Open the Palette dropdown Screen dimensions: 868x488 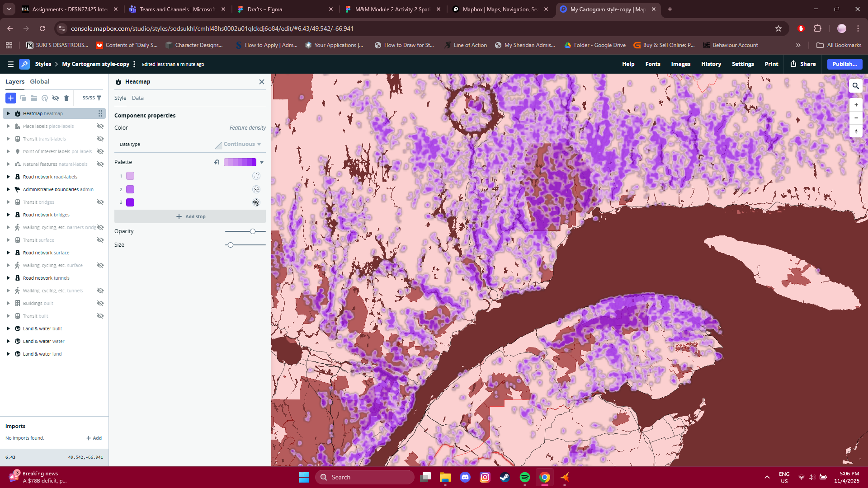coord(262,162)
